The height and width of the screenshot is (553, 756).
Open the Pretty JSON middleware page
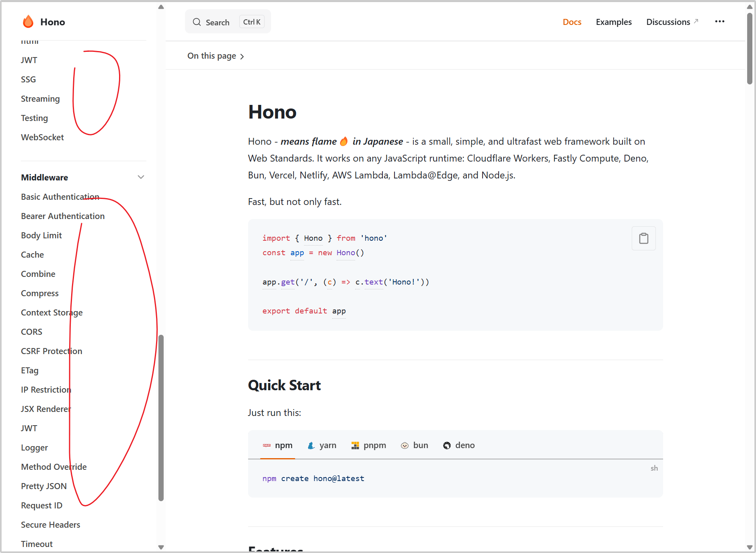(x=44, y=486)
